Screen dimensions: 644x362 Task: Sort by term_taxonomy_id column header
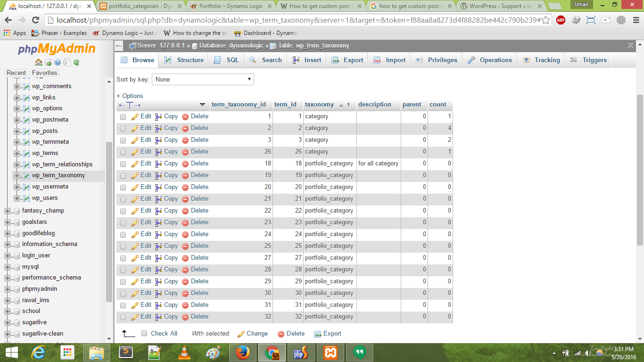239,105
